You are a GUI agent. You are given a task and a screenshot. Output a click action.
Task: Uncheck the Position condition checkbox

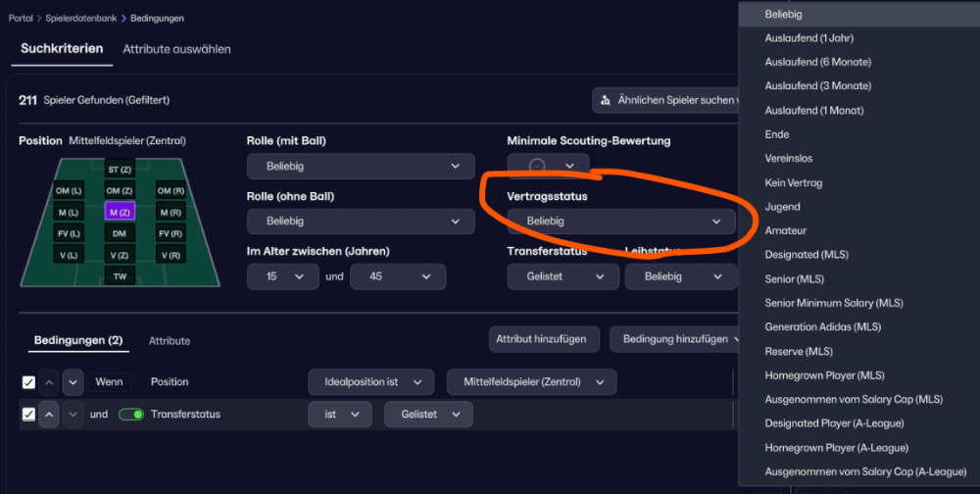point(28,382)
